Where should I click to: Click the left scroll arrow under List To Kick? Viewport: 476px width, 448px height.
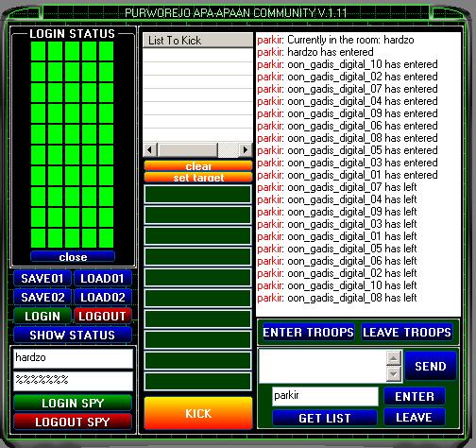tap(150, 149)
